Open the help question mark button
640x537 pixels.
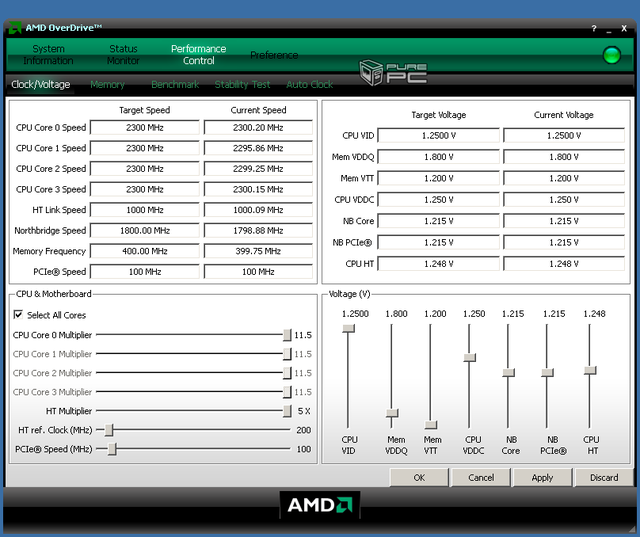pos(594,29)
